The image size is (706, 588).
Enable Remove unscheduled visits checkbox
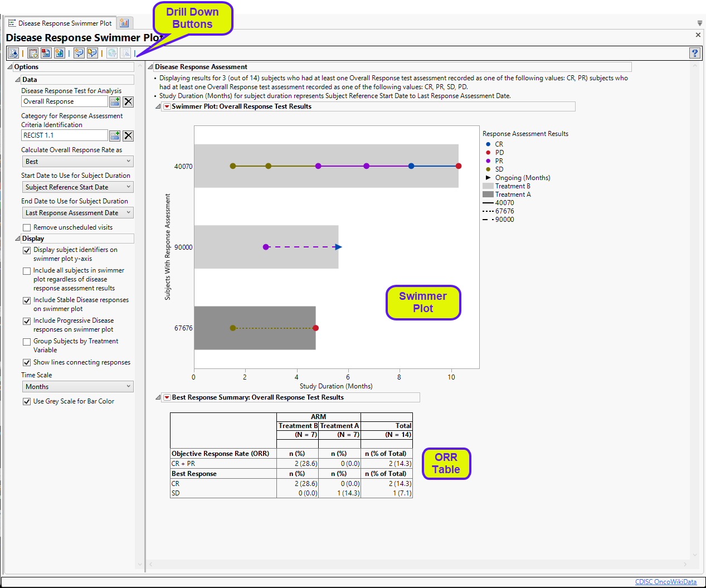tap(27, 227)
